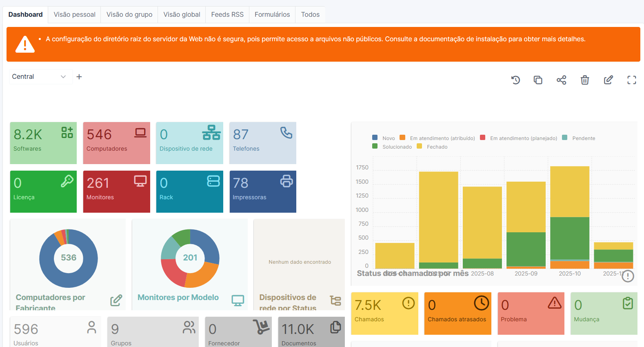Select the Formulários tab

click(272, 15)
